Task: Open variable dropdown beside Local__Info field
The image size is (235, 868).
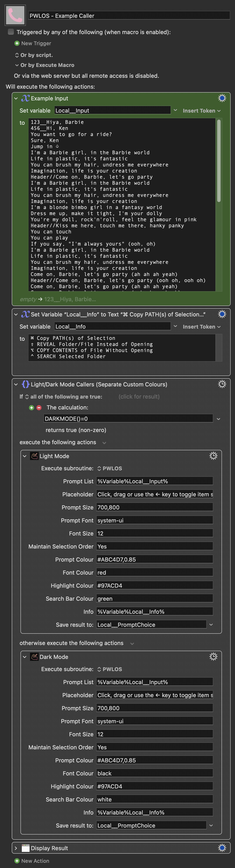Action: (x=175, y=326)
